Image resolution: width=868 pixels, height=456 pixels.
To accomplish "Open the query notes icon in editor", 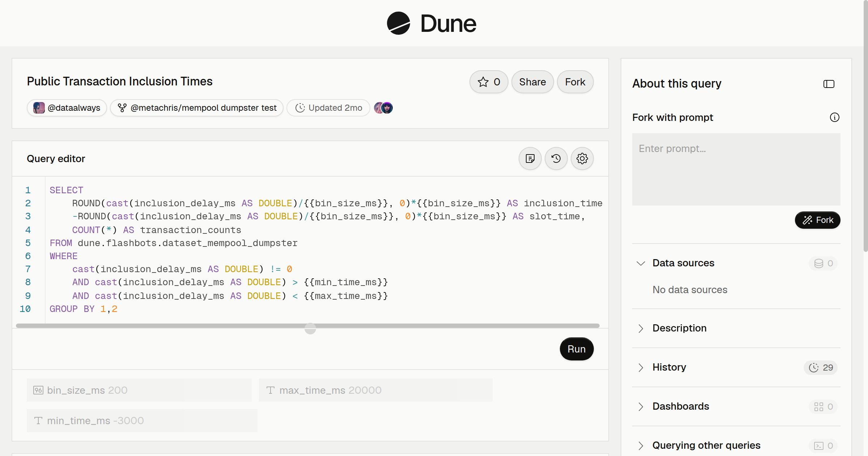I will (x=530, y=159).
